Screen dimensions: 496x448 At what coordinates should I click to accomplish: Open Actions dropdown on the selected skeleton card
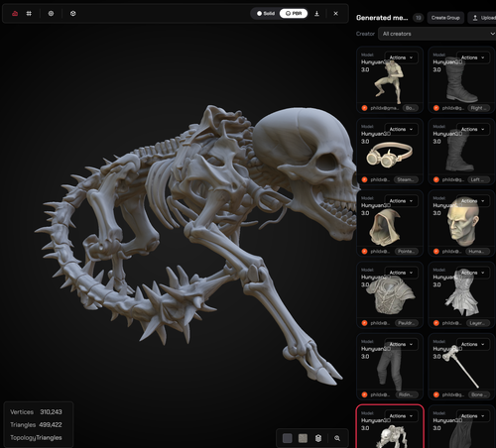[401, 416]
